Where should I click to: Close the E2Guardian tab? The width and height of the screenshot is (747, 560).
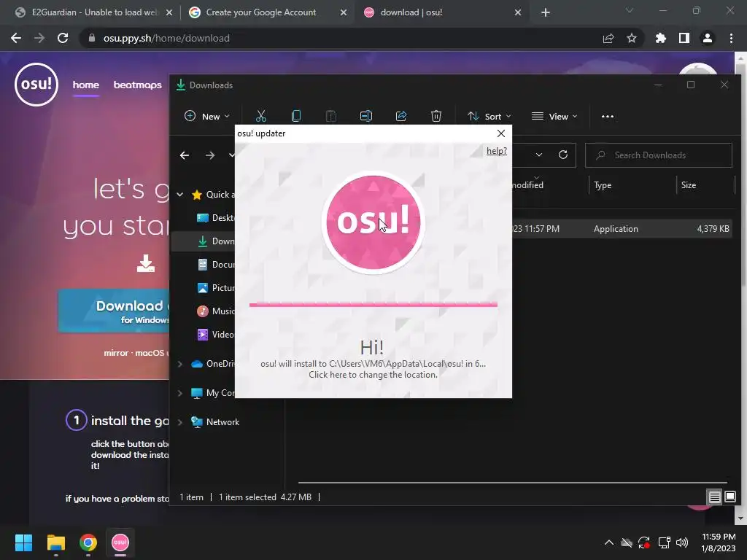pyautogui.click(x=169, y=12)
